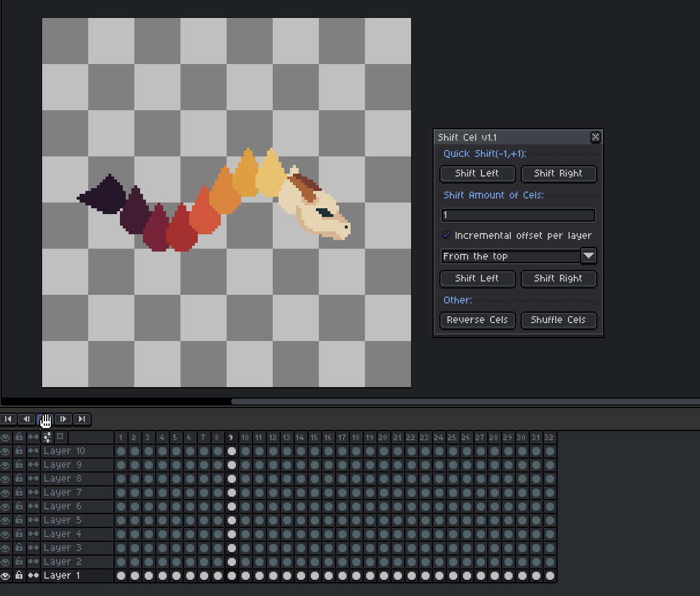Toggle continuous mode for all layers in header
The height and width of the screenshot is (596, 700).
33,437
